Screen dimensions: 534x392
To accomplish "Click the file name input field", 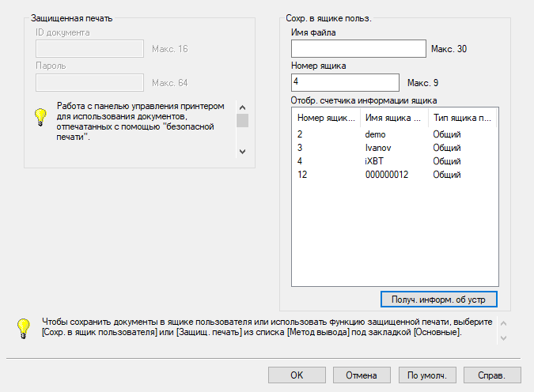I will pos(358,49).
